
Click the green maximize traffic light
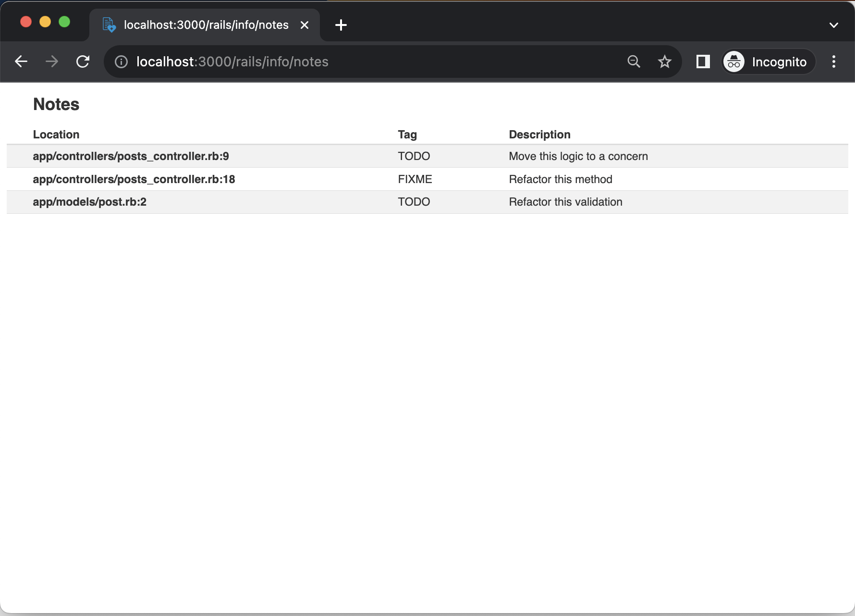point(64,22)
